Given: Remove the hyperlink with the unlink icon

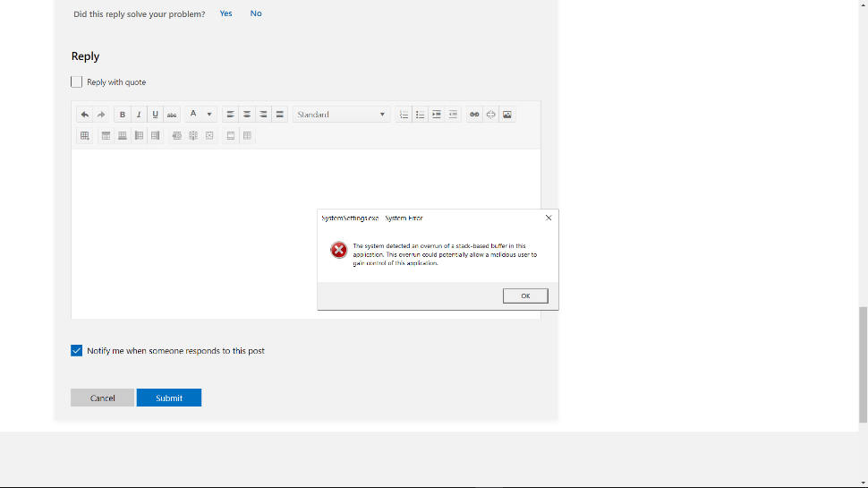Looking at the screenshot, I should coord(490,115).
